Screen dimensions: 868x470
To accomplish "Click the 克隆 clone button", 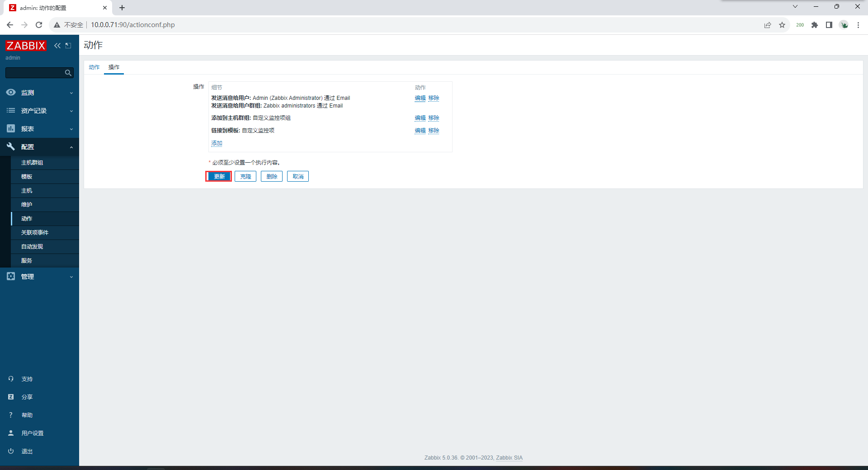I will click(x=245, y=176).
